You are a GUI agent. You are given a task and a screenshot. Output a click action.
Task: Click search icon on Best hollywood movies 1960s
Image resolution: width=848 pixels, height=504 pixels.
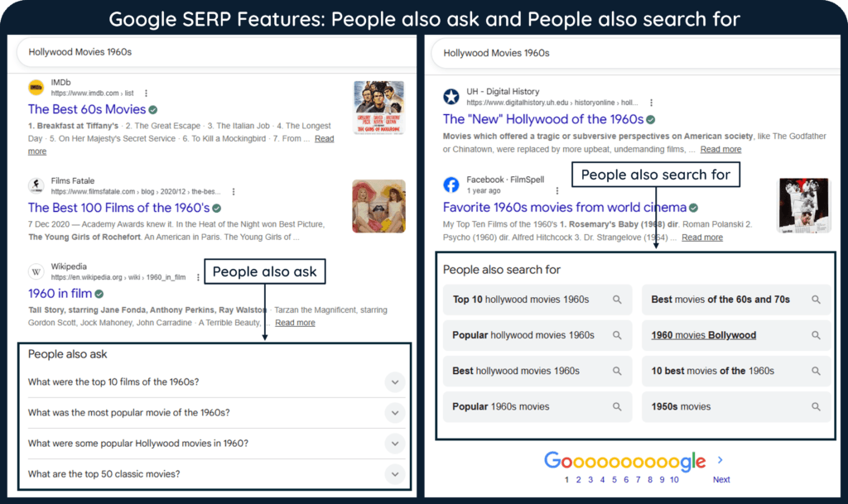pyautogui.click(x=616, y=371)
